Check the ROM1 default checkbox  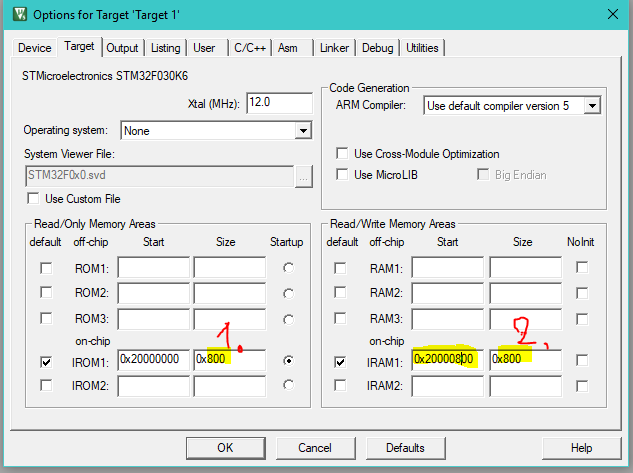tap(46, 268)
